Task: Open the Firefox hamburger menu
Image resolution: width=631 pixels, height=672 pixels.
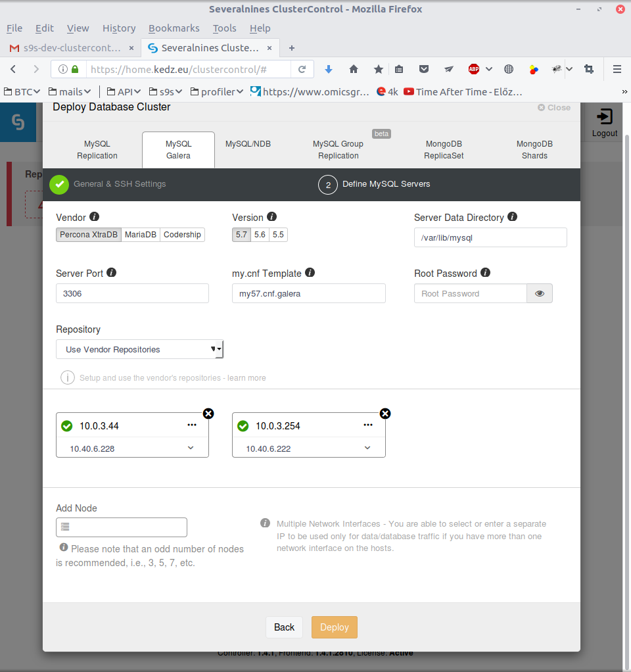Action: (x=617, y=69)
